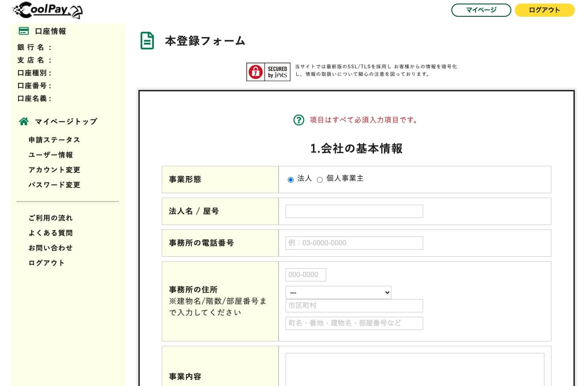Click the CoolPay logo
The width and height of the screenshot is (588, 386).
pyautogui.click(x=46, y=10)
